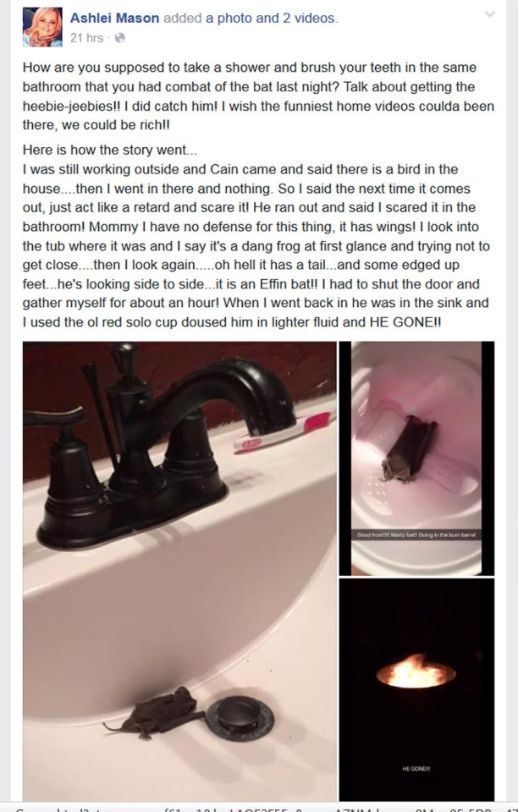Click the flame in the fire video
The image size is (518, 812).
click(x=416, y=671)
